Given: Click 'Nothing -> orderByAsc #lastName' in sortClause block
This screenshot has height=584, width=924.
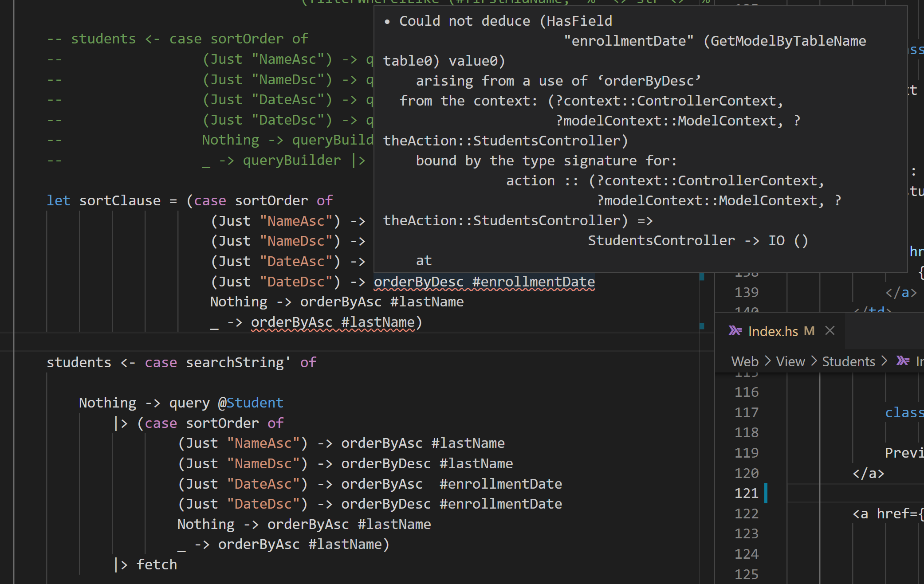Looking at the screenshot, I should [x=337, y=302].
